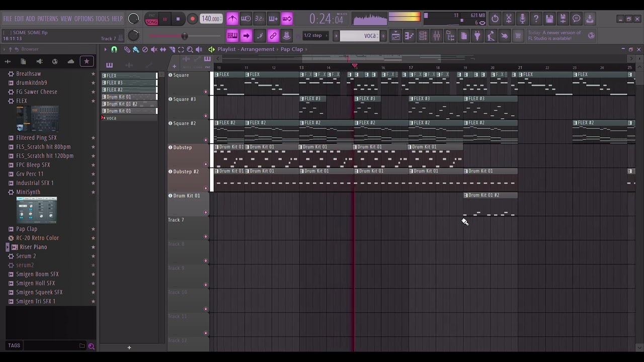Pause playback with the pause button
644x362 pixels.
(165, 19)
